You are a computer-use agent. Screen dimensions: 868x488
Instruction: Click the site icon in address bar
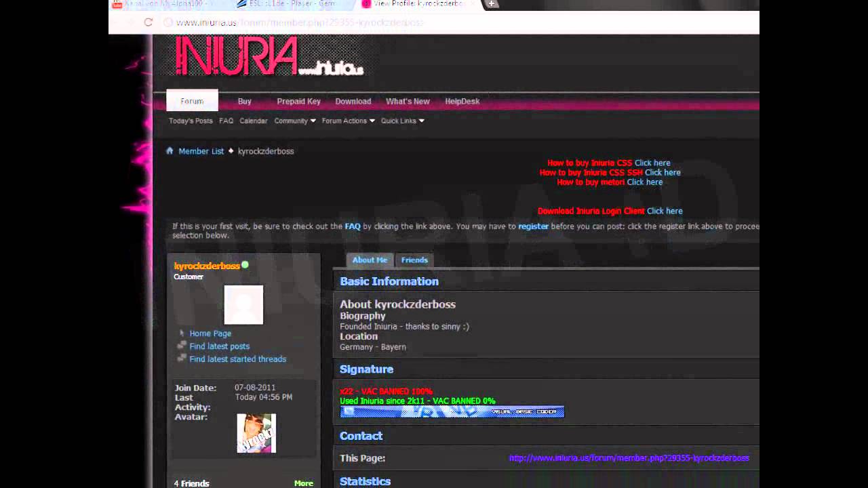(168, 22)
